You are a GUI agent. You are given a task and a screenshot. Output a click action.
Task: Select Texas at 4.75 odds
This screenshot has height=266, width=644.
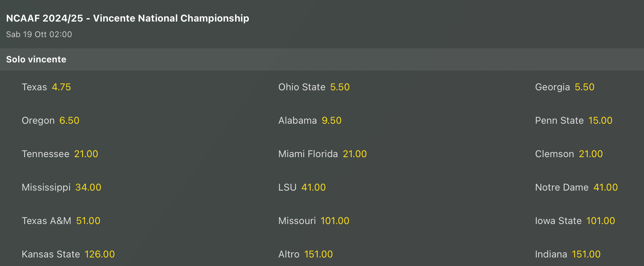(x=46, y=87)
